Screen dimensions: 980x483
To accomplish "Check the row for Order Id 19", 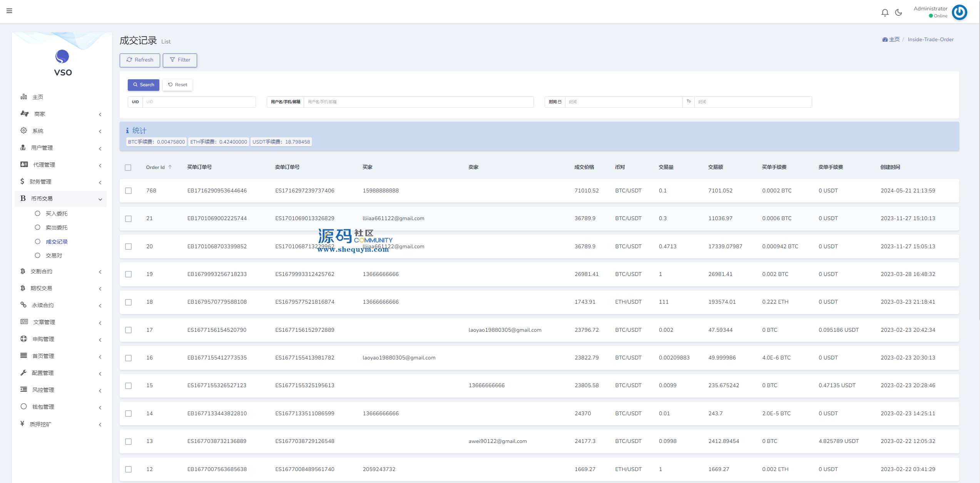I will (x=129, y=274).
